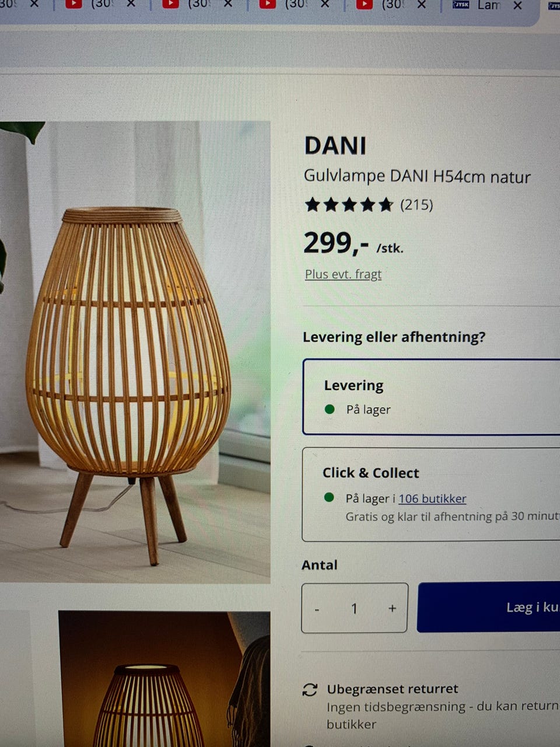Click the Ubegrænset returret arrows icon
Screen dimensions: 560x747
[x=310, y=690]
